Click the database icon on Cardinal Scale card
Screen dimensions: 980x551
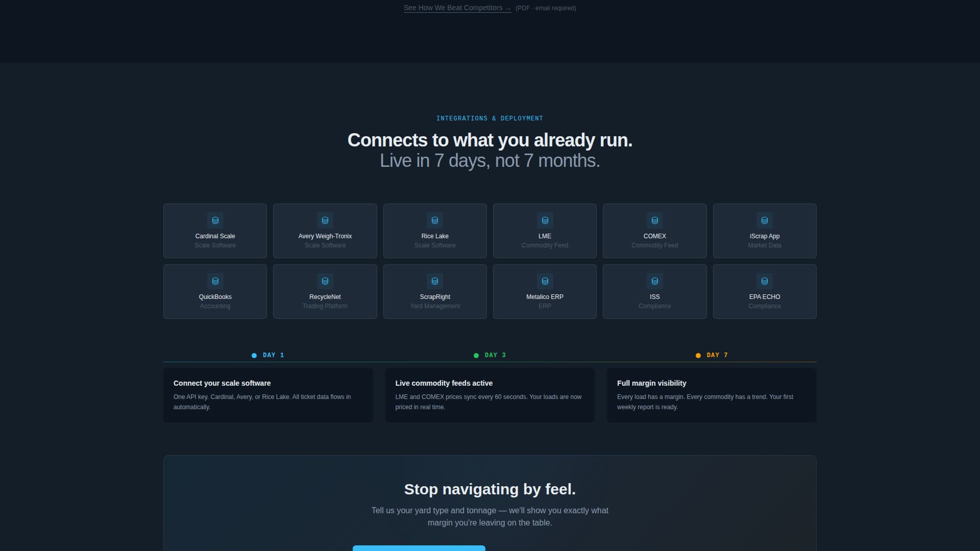point(215,220)
